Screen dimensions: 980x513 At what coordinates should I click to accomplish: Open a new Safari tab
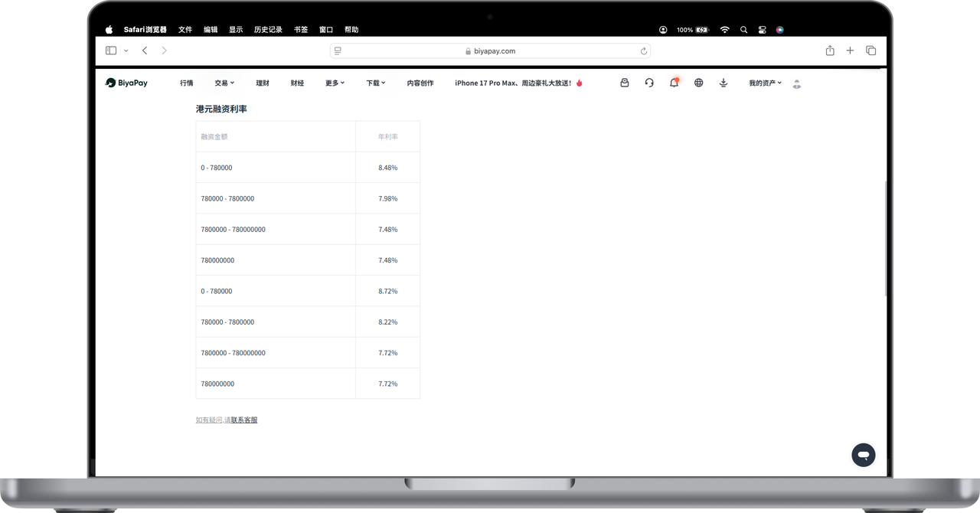(x=850, y=51)
